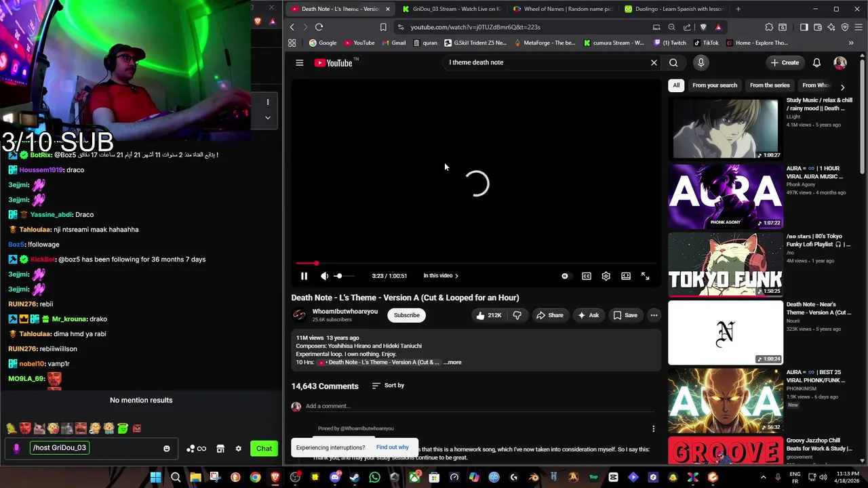Subscribe to WhoamIbutwhoareyou channel
This screenshot has width=868, height=488.
407,315
